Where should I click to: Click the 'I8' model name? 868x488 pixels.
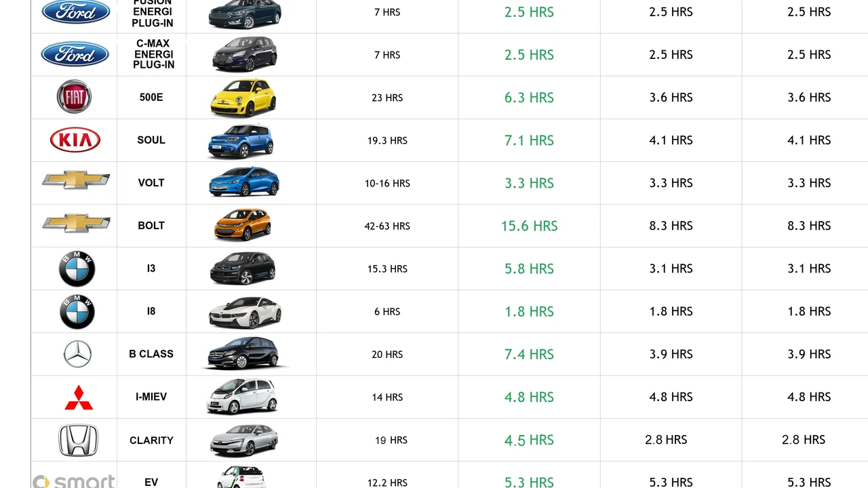151,310
